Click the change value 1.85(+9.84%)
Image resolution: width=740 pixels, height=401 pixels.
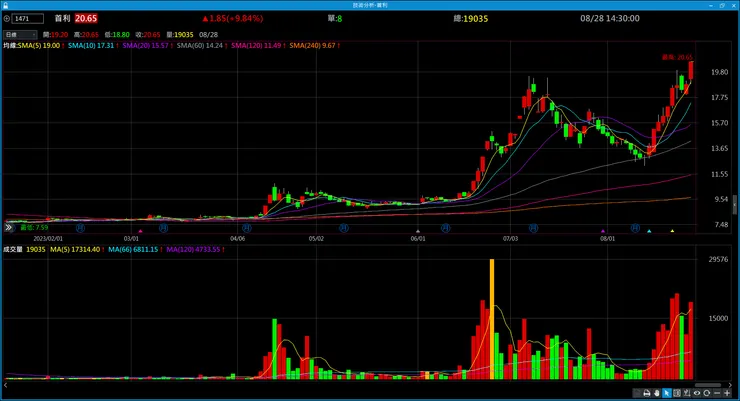(233, 19)
